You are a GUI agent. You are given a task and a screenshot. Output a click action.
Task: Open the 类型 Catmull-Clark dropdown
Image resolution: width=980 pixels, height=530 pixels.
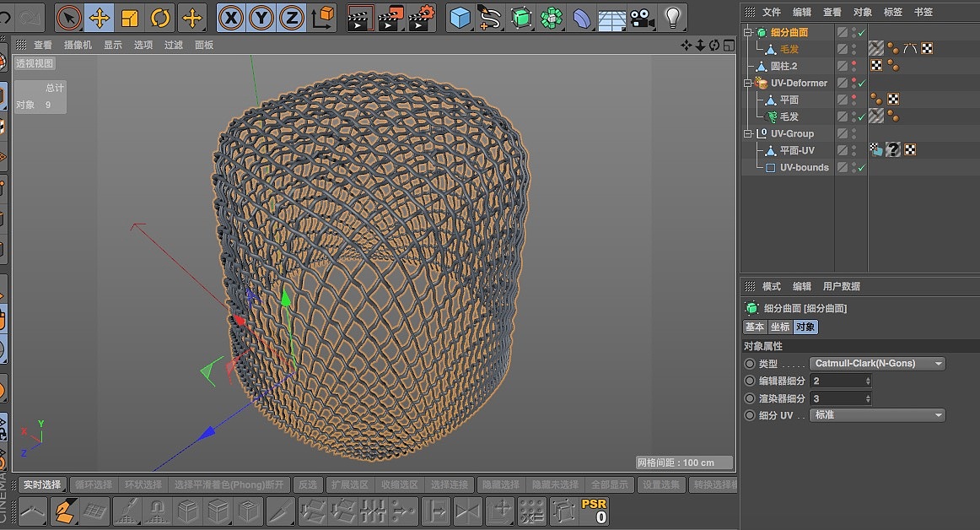(x=877, y=364)
